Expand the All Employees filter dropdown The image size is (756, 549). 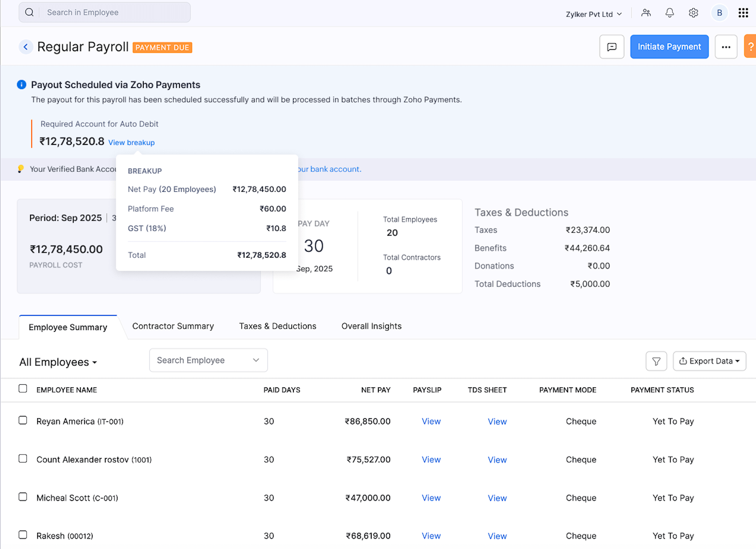58,362
